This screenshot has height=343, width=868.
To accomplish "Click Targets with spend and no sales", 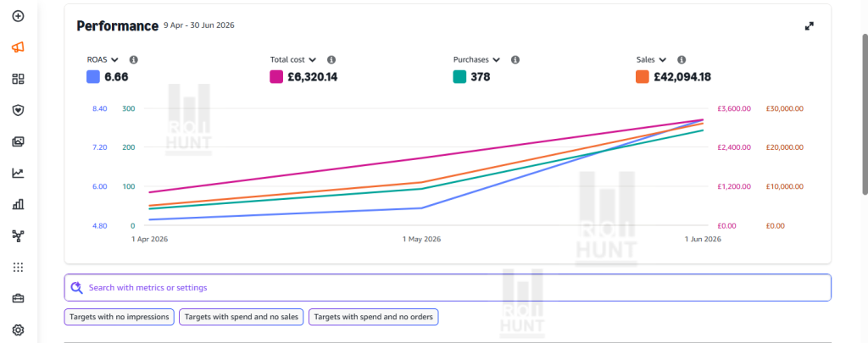I will (242, 317).
